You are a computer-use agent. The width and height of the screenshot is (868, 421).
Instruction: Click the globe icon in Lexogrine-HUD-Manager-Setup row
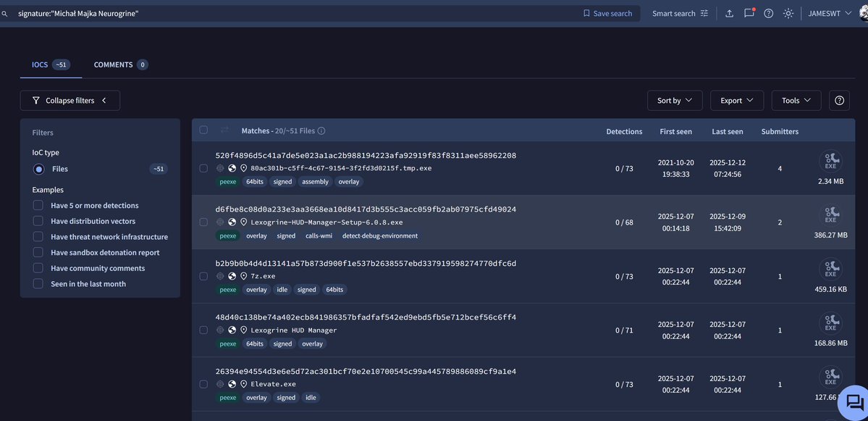(232, 222)
